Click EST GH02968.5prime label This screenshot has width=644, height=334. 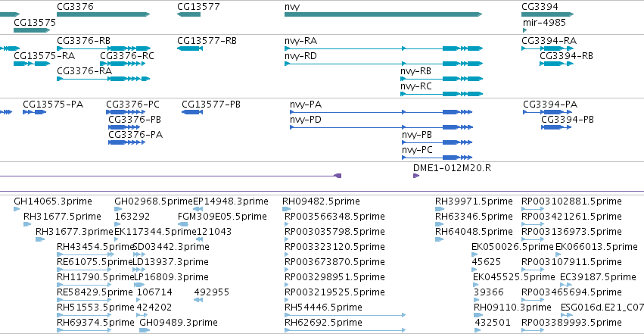[x=154, y=201]
